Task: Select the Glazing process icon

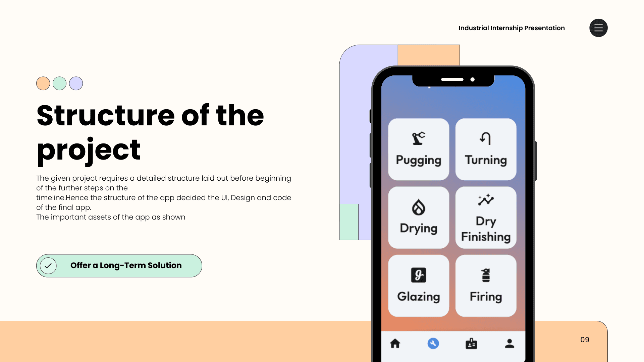Action: 418,275
